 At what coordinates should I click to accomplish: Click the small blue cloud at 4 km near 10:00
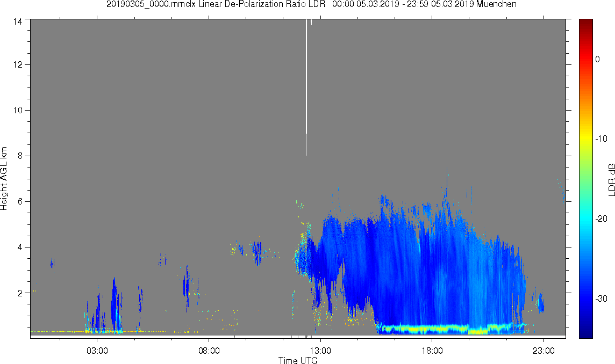coord(258,253)
